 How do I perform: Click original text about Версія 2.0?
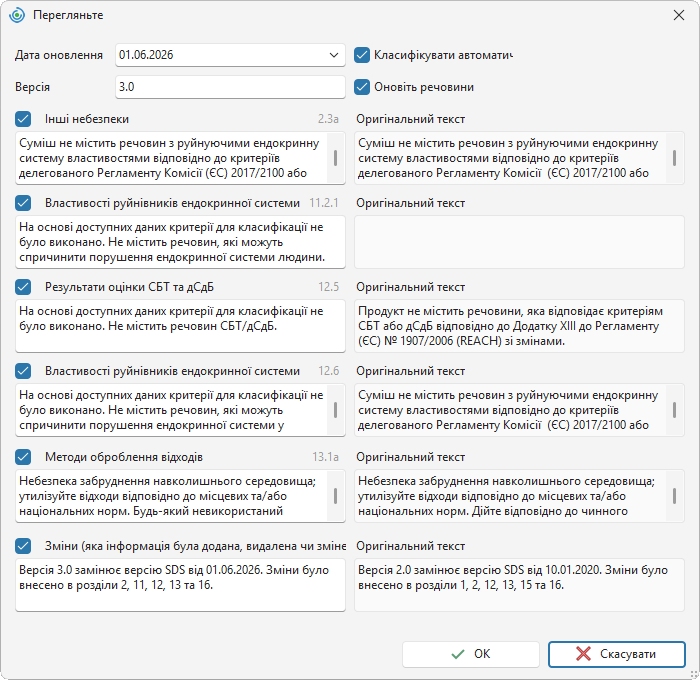pyautogui.click(x=519, y=584)
